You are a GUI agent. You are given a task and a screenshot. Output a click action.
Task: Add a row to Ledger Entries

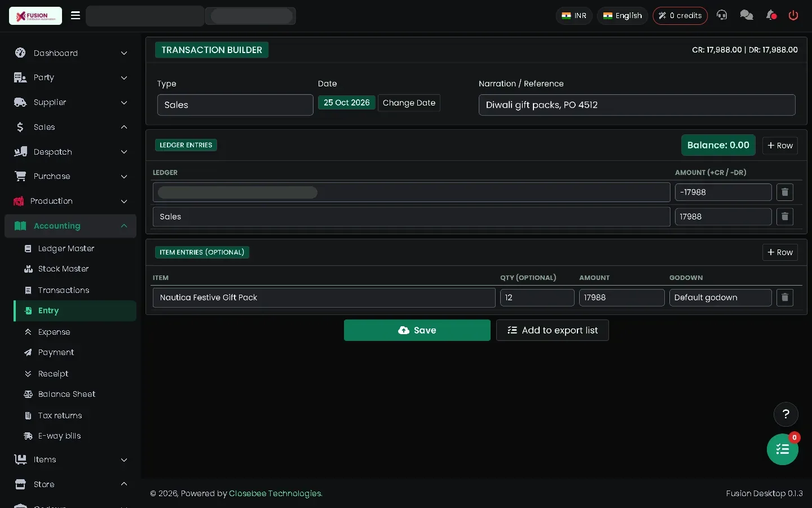(780, 146)
